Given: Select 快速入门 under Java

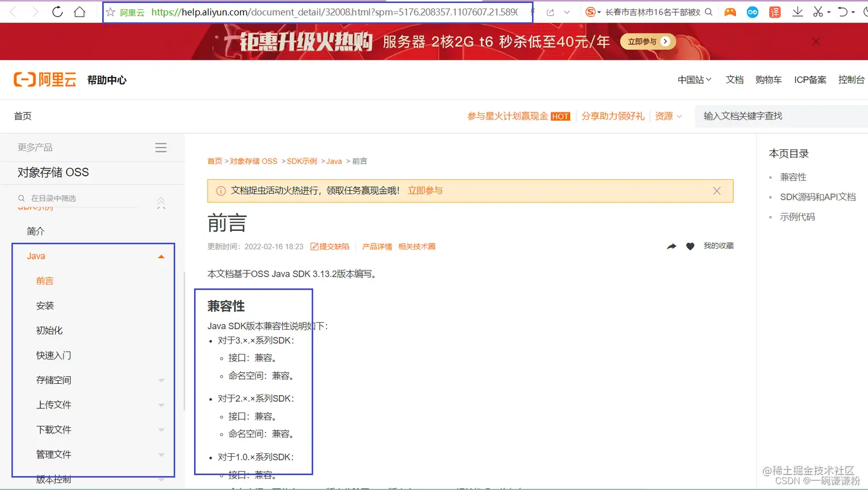Looking at the screenshot, I should pos(53,355).
